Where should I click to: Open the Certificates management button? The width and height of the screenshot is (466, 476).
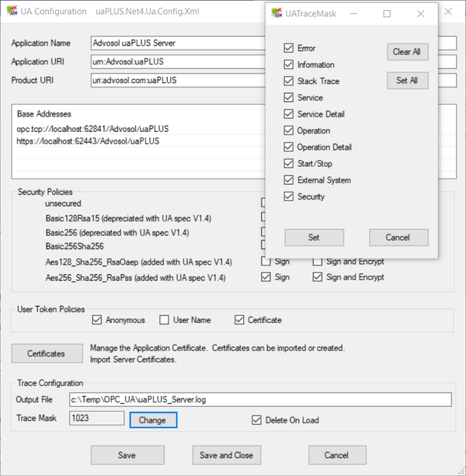47,353
